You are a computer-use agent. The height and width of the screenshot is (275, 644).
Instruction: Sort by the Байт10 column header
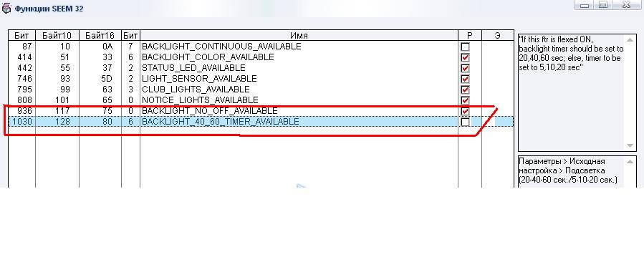57,36
